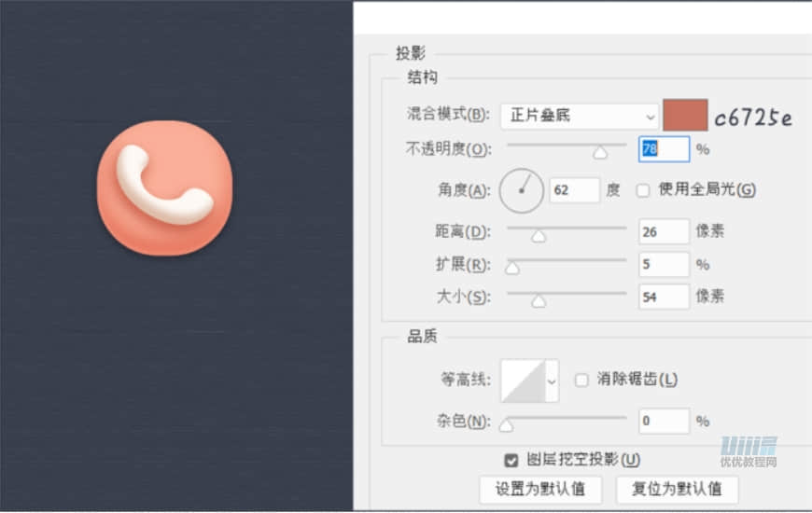Image resolution: width=812 pixels, height=513 pixels.
Task: Open the blend mode dropdown showing 正片叠底
Action: coord(579,116)
